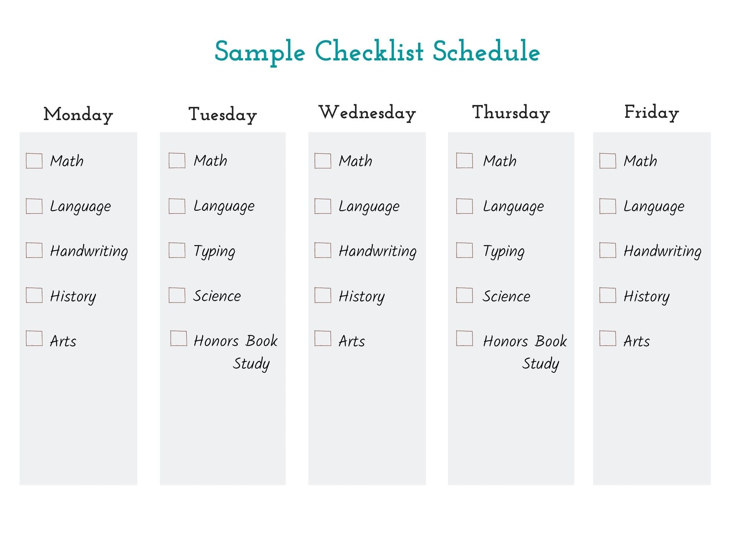The image size is (756, 534).
Task: Click the Sample Checklist Schedule title
Action: click(377, 51)
